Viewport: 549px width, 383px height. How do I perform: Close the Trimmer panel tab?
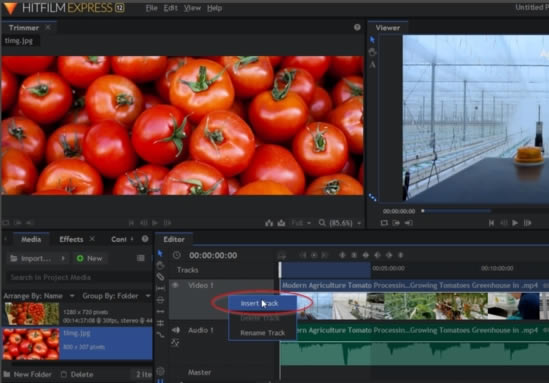48,27
